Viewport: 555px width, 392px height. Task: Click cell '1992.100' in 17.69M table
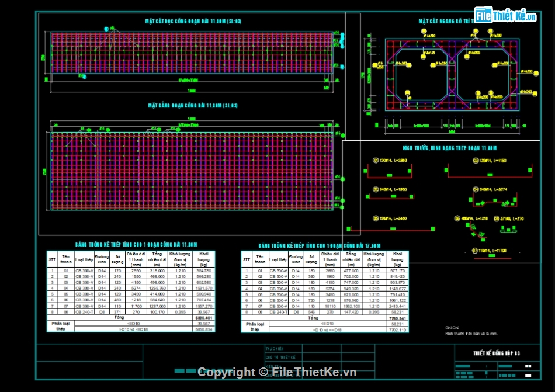pyautogui.click(x=352, y=306)
